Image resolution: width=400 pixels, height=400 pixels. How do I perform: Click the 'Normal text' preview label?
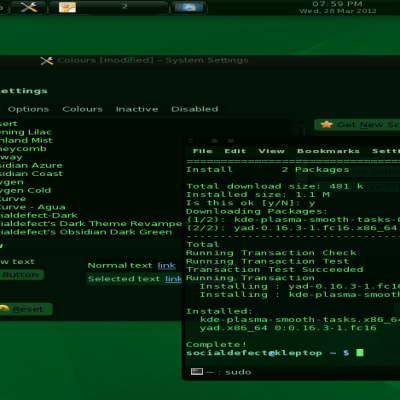point(120,266)
